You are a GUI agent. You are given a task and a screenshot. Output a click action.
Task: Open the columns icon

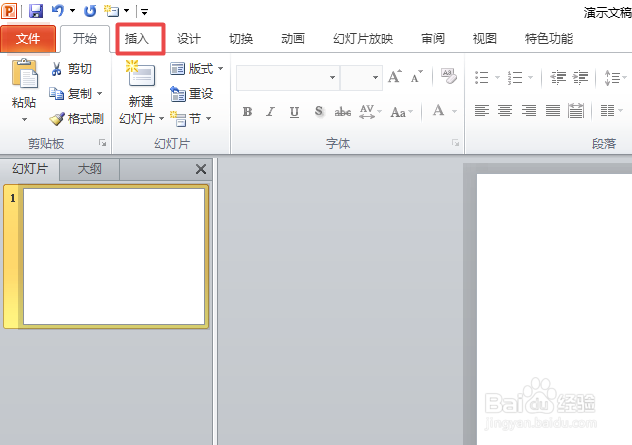coord(607,110)
